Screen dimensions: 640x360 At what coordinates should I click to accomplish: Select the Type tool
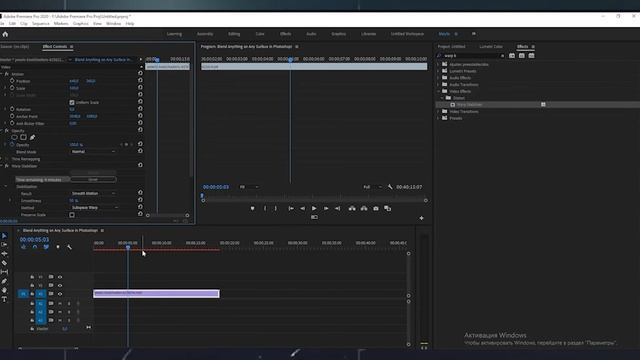point(4,300)
